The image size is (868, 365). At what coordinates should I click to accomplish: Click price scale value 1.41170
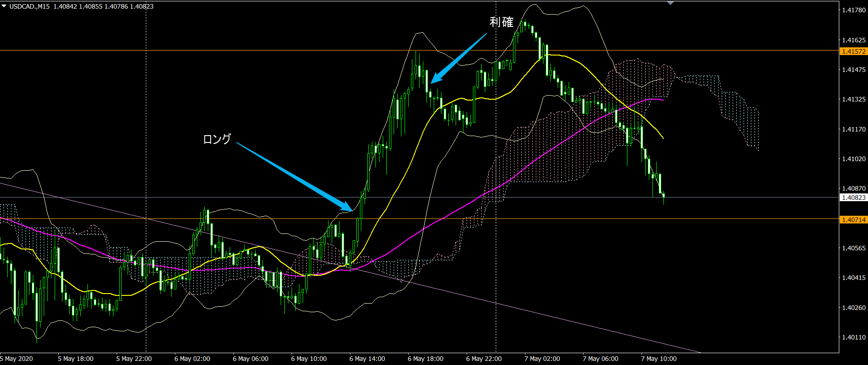coord(854,129)
